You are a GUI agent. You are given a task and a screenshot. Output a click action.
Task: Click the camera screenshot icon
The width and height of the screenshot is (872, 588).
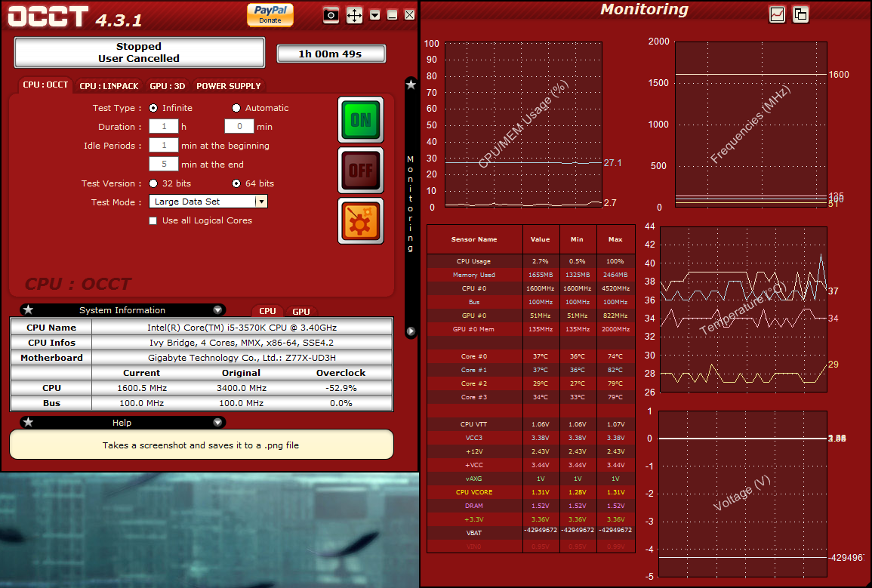[x=331, y=15]
